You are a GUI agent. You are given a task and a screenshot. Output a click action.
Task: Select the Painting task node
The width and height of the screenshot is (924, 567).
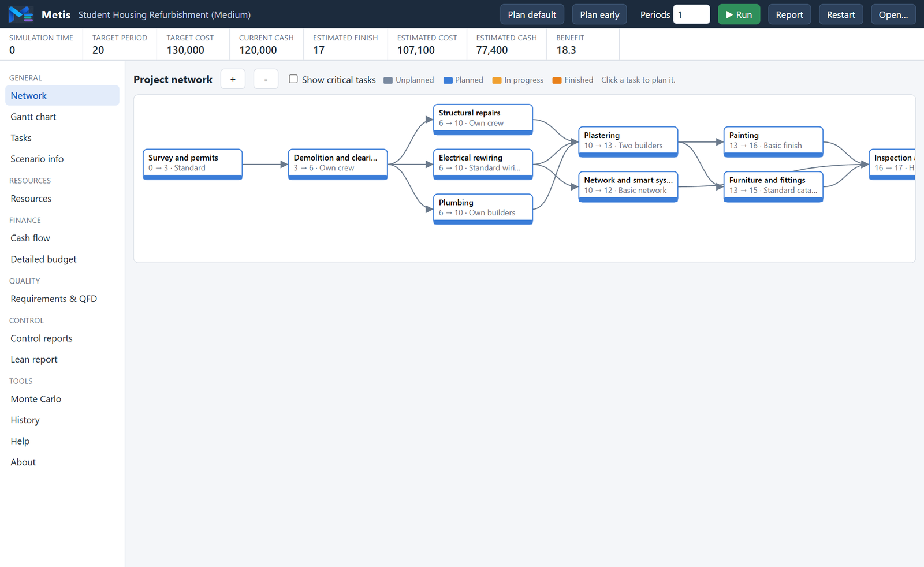pos(773,142)
